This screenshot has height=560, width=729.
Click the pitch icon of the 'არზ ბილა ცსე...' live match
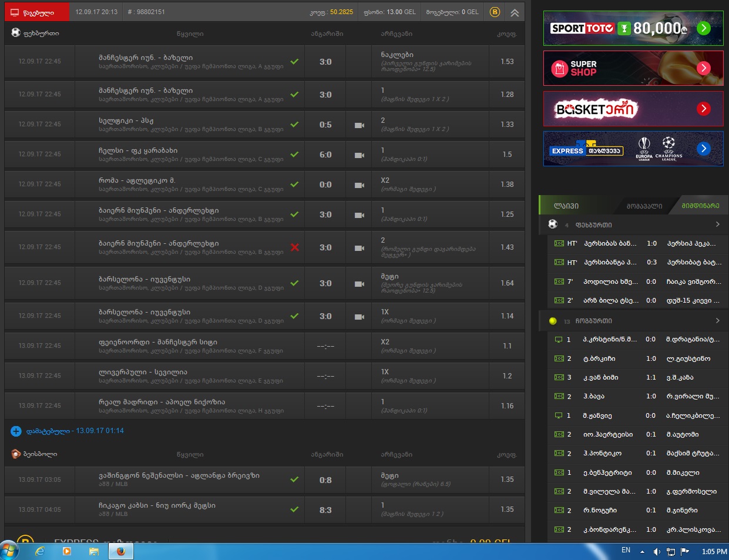click(x=559, y=300)
